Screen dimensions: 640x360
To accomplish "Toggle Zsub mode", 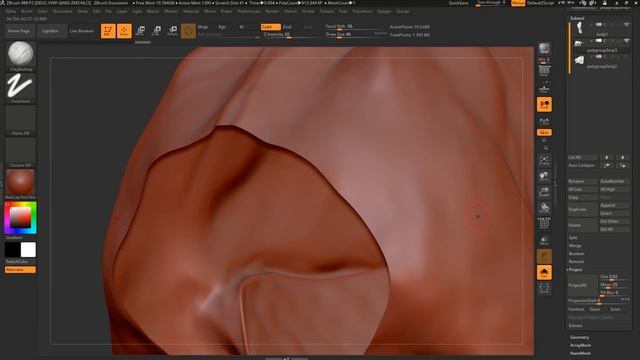I will (x=287, y=27).
